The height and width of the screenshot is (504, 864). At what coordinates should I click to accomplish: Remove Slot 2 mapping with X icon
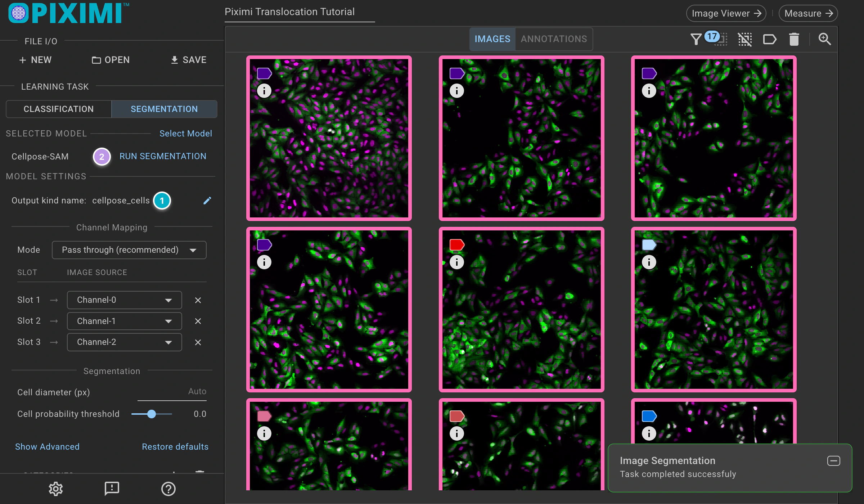tap(198, 321)
